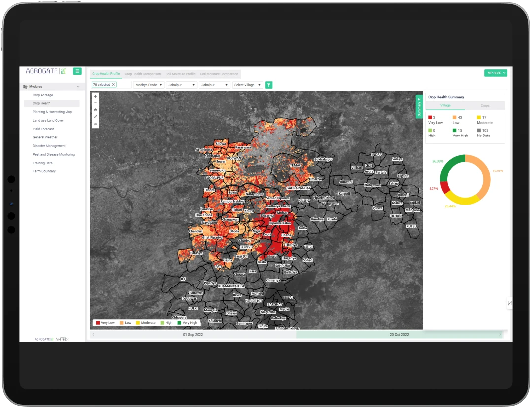
Task: Click Low in the map legend
Action: click(126, 323)
